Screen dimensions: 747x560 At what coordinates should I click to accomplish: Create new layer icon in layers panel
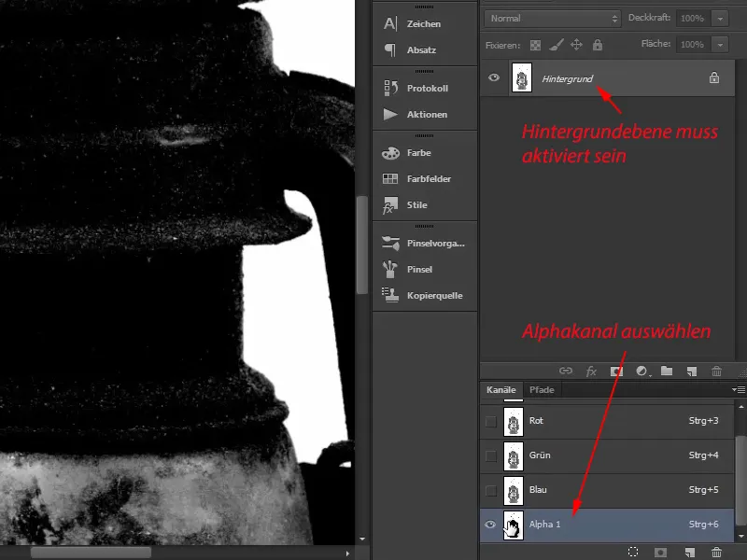pyautogui.click(x=691, y=371)
